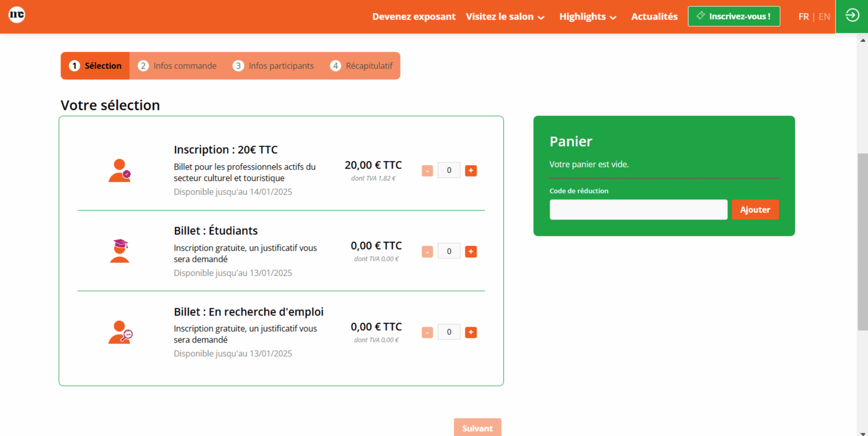Click the professional ticket person icon
Image resolution: width=868 pixels, height=436 pixels.
click(x=119, y=171)
